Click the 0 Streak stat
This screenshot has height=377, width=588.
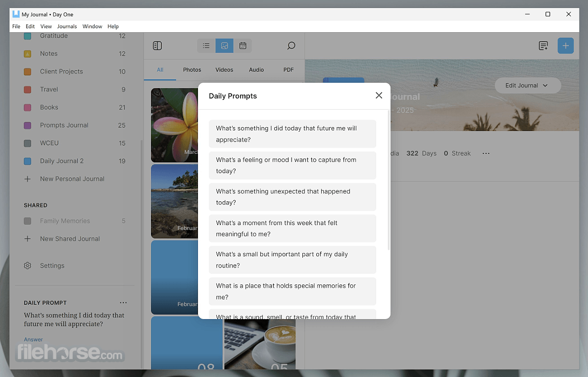457,153
